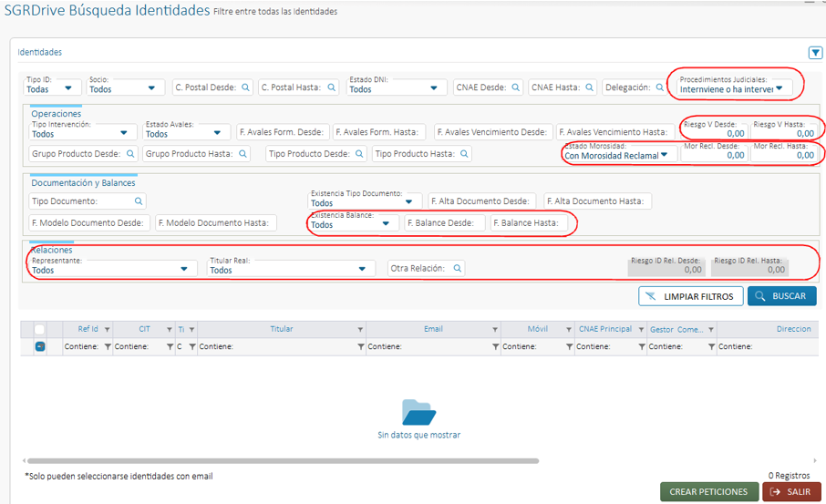Image resolution: width=826 pixels, height=504 pixels.
Task: Open Otra Relación lookup magnifier
Action: [456, 269]
